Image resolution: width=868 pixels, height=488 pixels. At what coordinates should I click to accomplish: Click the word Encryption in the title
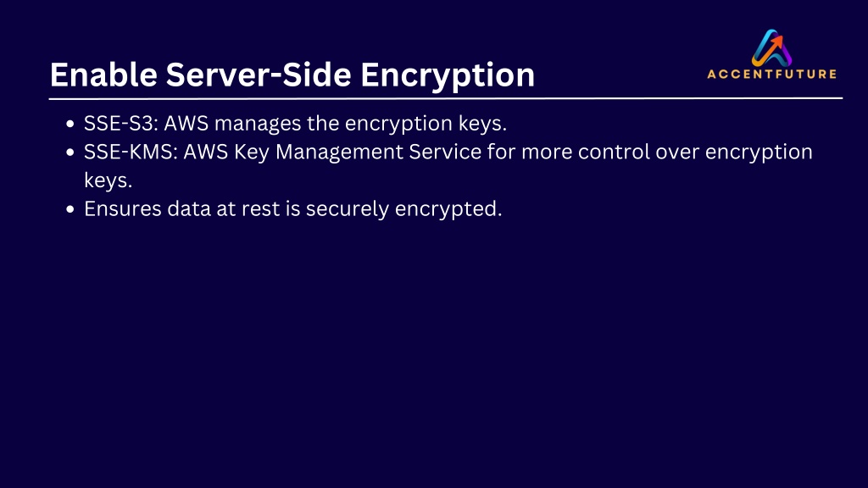(x=448, y=75)
